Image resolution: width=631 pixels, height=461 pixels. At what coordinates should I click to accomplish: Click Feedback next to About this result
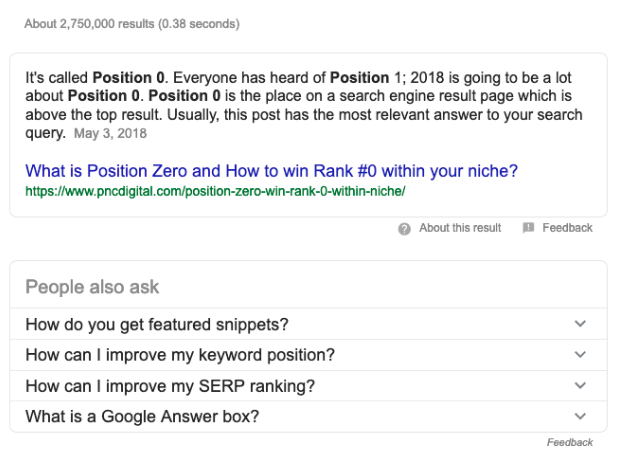coord(567,228)
